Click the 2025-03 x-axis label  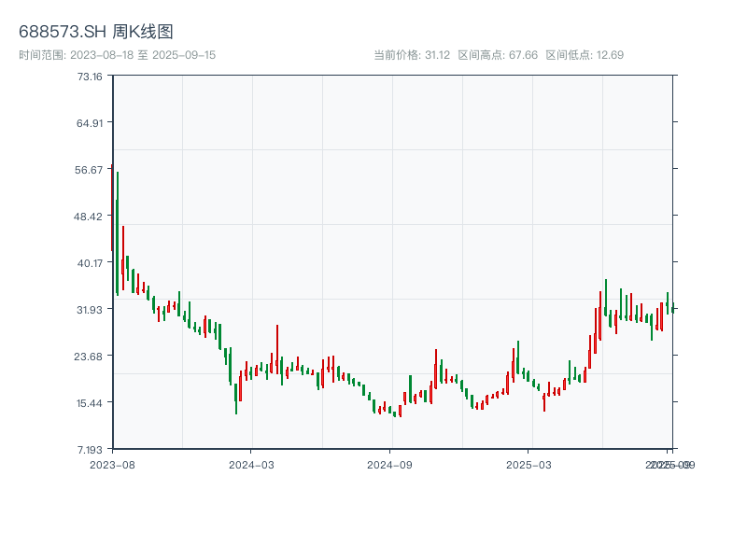click(x=529, y=465)
